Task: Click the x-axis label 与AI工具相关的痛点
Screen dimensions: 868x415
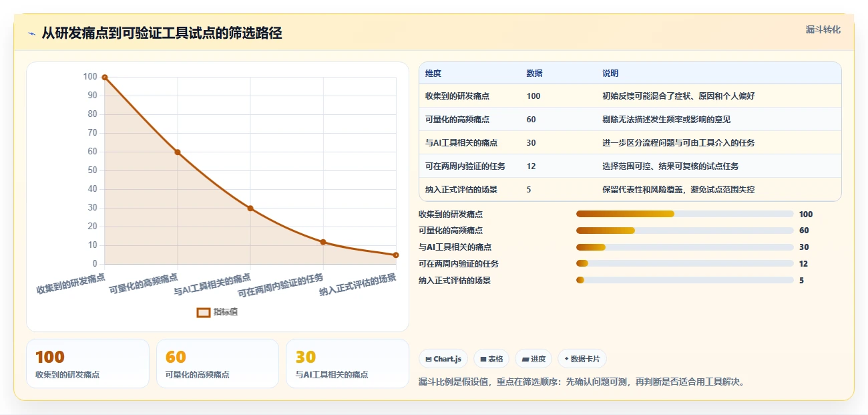Action: (x=212, y=284)
